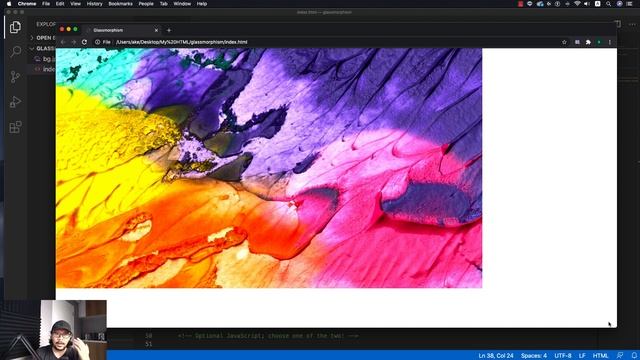Open the Search view in VS Code

[x=15, y=51]
